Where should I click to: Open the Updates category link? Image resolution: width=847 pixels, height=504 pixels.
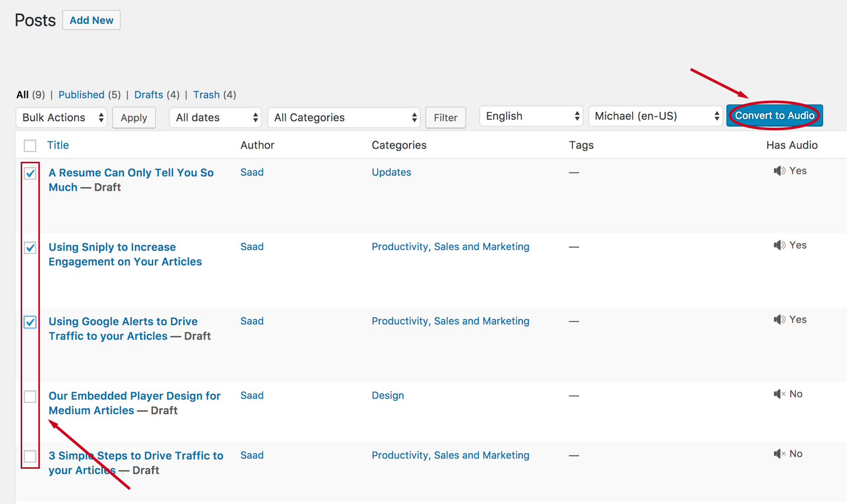[391, 172]
